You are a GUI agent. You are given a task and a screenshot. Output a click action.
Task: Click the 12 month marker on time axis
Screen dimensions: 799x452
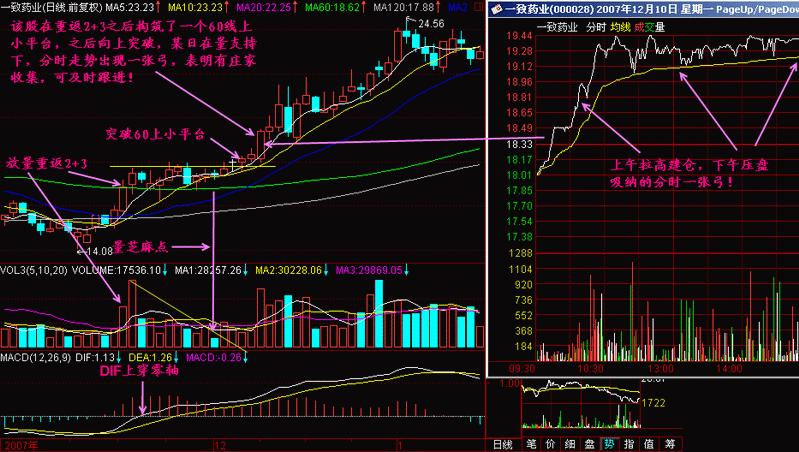click(x=220, y=446)
